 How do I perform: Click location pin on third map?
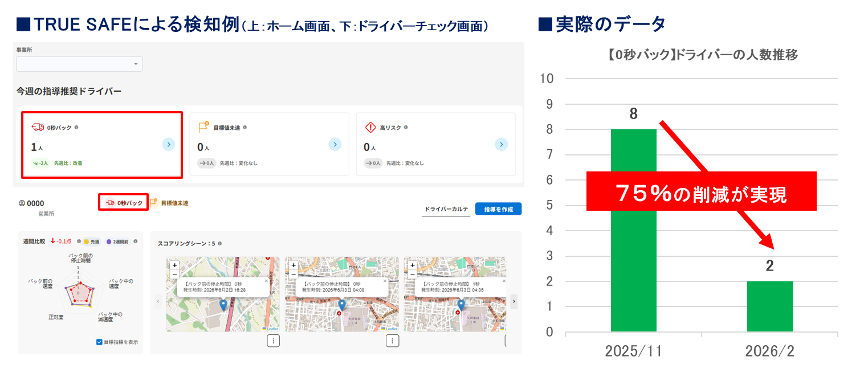(x=461, y=305)
